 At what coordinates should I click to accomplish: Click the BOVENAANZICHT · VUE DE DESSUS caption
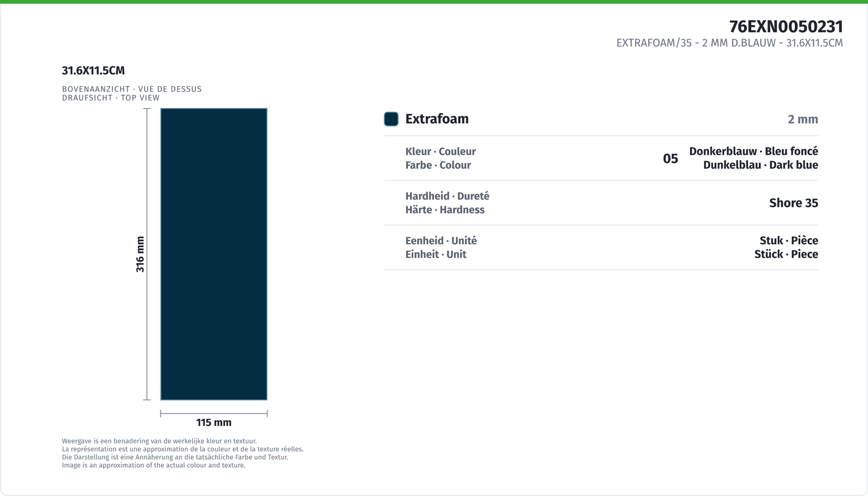tap(132, 89)
